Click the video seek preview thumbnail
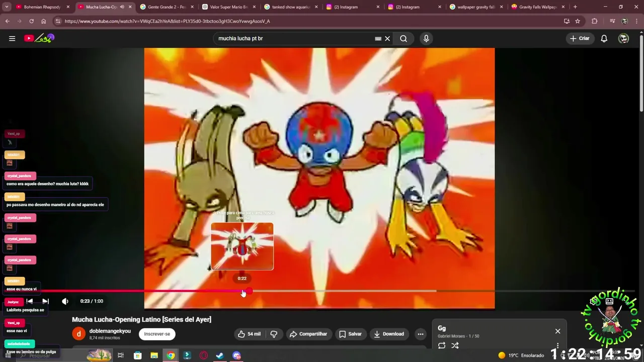 point(242,246)
